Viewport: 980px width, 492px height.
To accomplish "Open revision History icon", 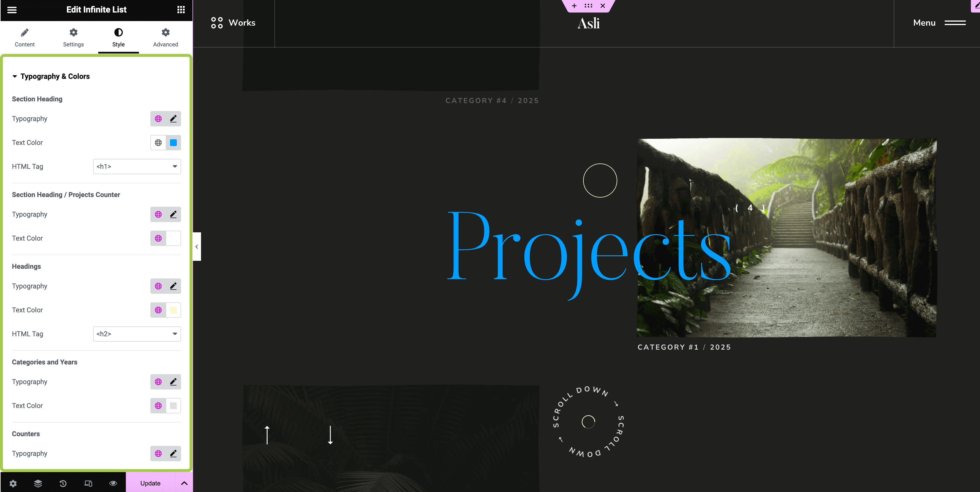I will coord(63,483).
